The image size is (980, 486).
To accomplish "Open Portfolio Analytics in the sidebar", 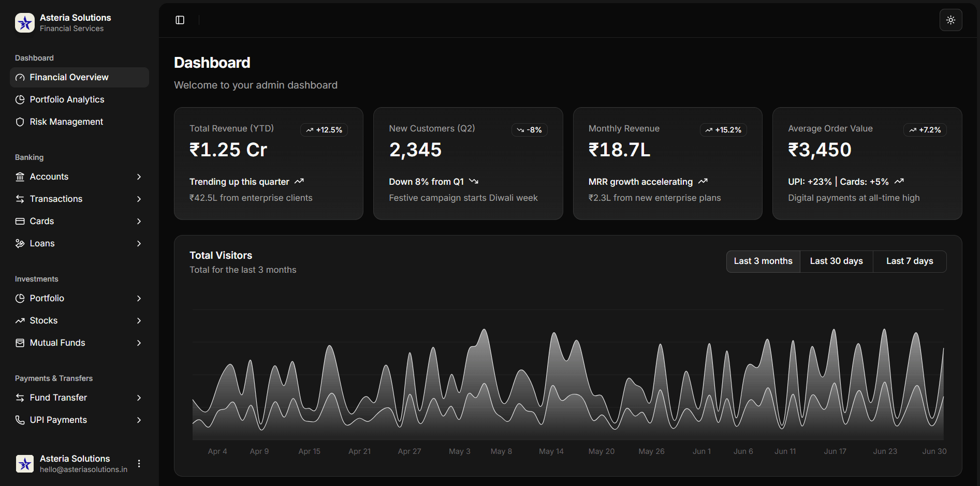I will pos(79,99).
